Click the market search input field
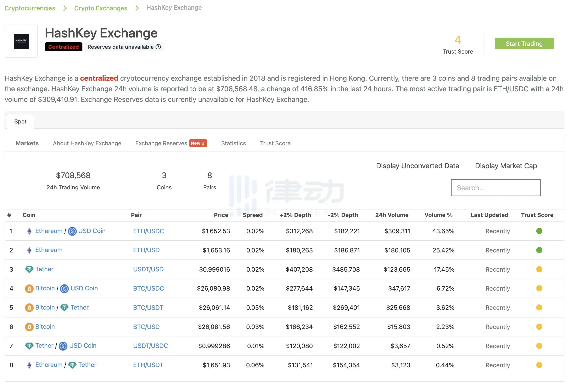573x392 pixels. 496,188
